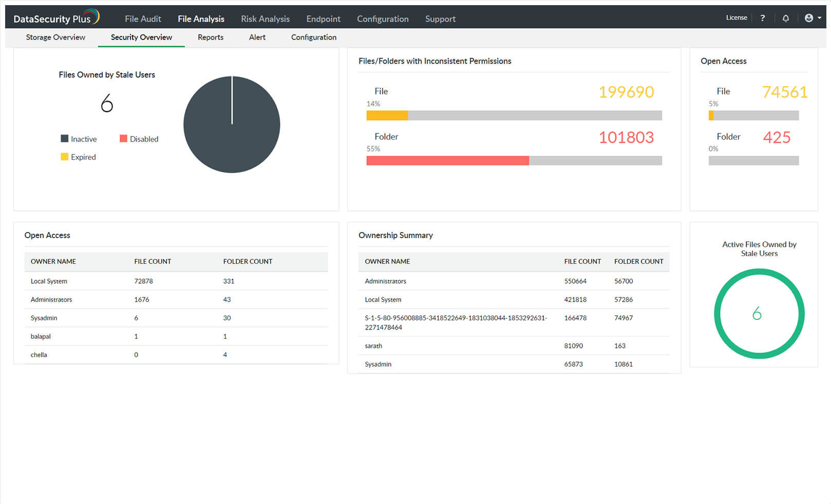This screenshot has height=504, width=831.
Task: Switch to the Reports tab
Action: point(210,37)
